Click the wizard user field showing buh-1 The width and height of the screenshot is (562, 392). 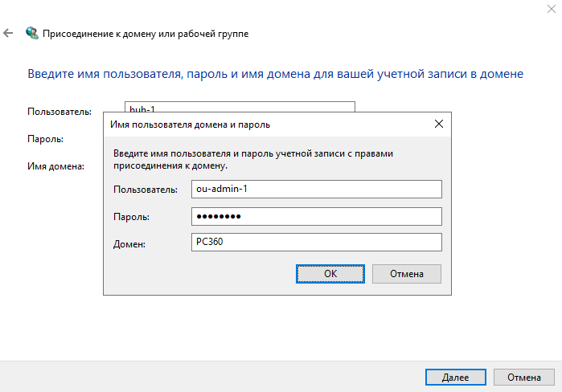(x=241, y=107)
